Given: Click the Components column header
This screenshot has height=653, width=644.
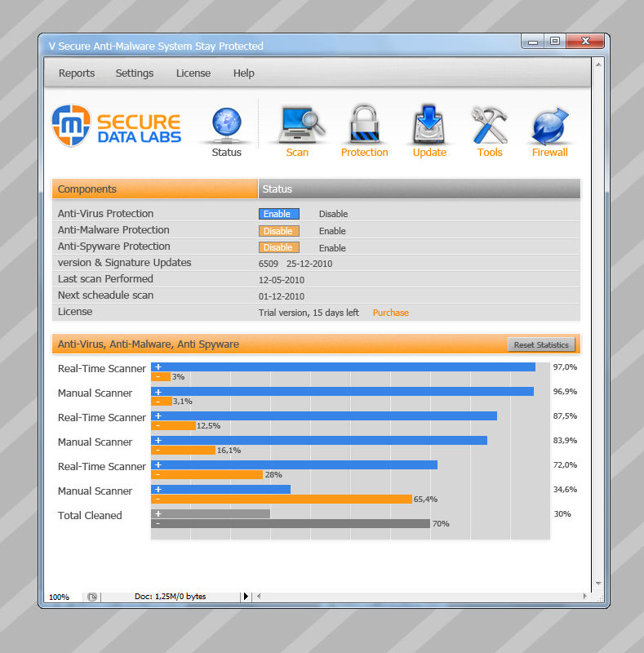Looking at the screenshot, I should click(154, 189).
